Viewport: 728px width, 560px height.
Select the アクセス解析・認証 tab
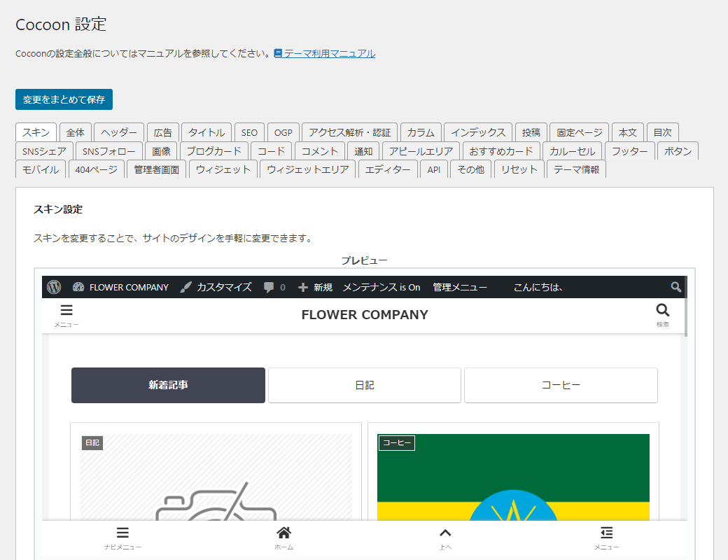point(350,132)
